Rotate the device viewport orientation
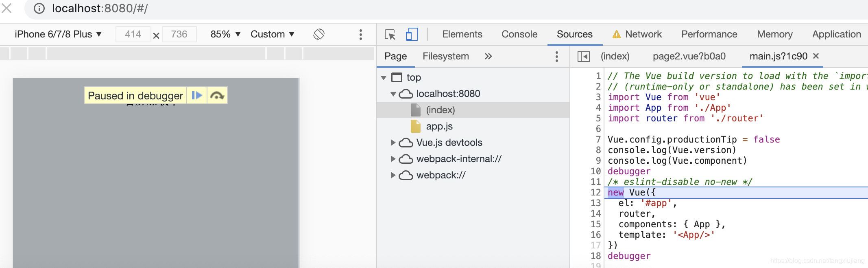Viewport: 868px width, 268px height. coord(319,34)
